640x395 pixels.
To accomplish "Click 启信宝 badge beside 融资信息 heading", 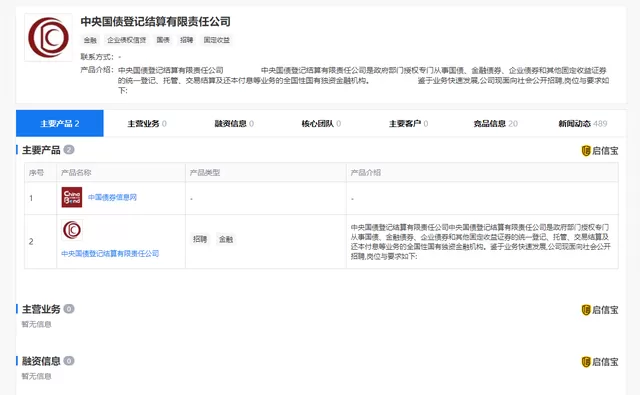I will pos(600,362).
